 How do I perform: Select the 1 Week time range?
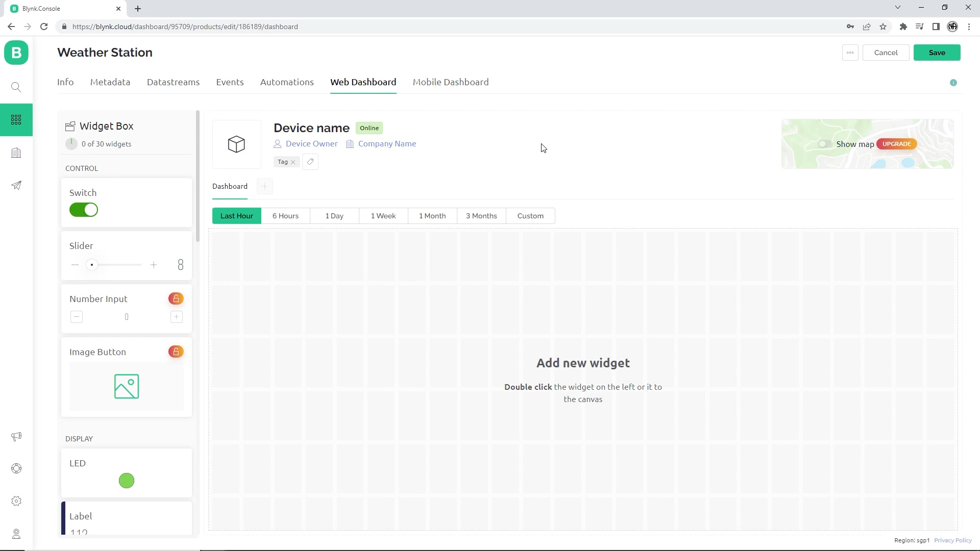(x=383, y=216)
